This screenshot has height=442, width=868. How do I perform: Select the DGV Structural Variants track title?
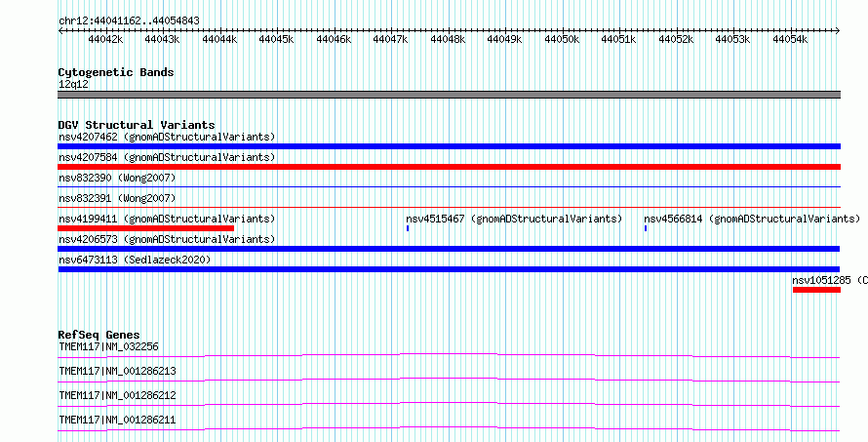click(x=137, y=125)
